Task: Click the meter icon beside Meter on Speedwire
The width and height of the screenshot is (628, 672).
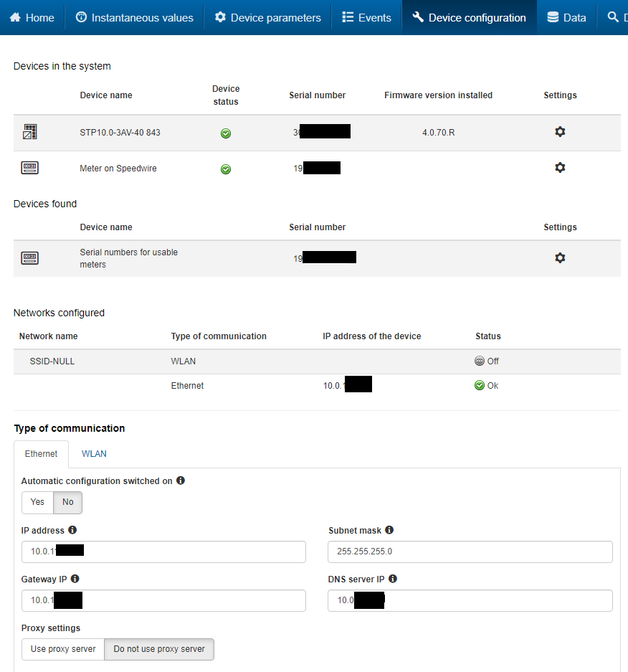Action: [x=29, y=168]
